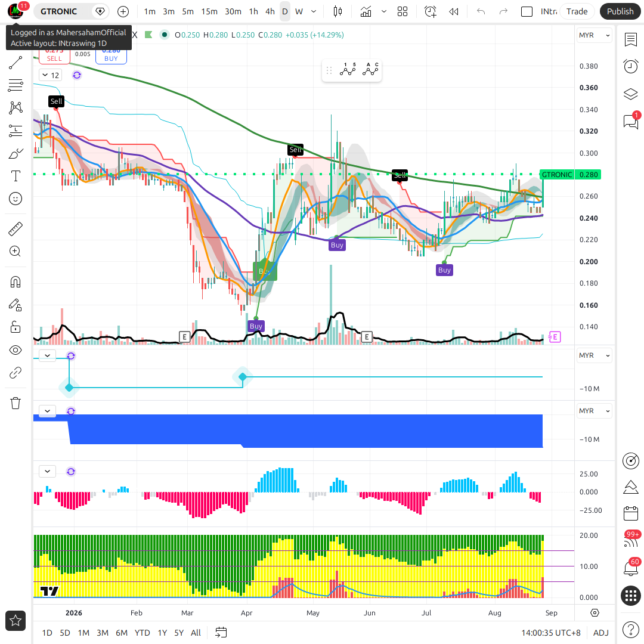
Task: Open the help center question icon
Action: click(x=631, y=629)
